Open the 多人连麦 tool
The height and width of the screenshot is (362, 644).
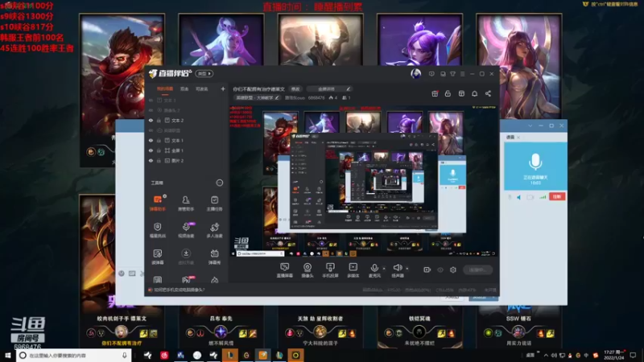pos(214,230)
